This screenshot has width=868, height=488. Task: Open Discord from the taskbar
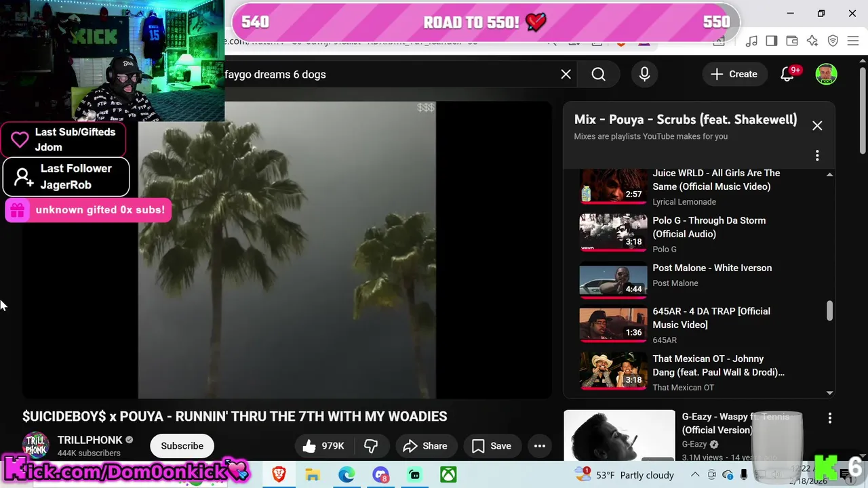380,474
